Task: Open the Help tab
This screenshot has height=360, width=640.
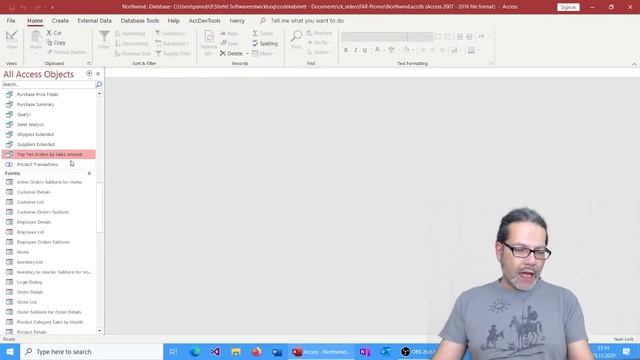Action: pos(173,20)
